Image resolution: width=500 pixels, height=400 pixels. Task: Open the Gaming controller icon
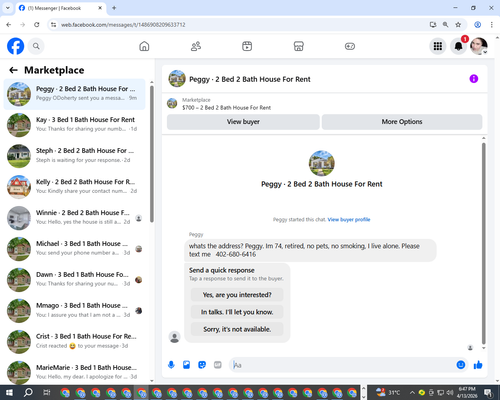point(350,46)
